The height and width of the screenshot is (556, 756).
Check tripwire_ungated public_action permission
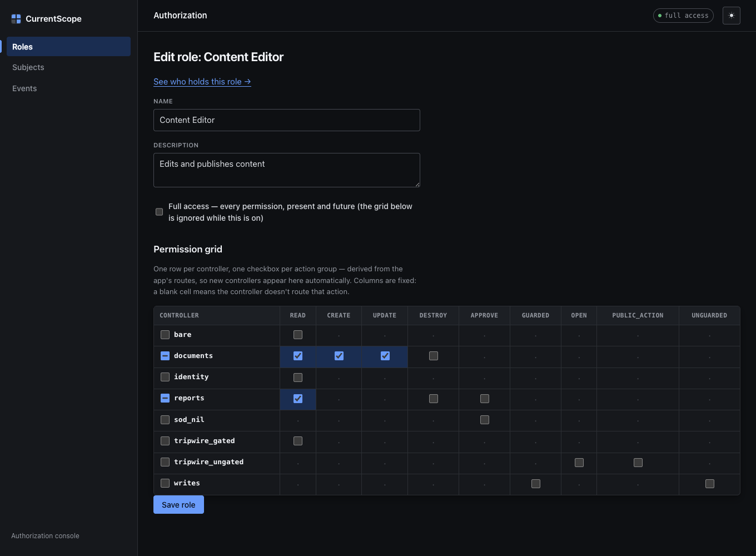click(x=638, y=463)
